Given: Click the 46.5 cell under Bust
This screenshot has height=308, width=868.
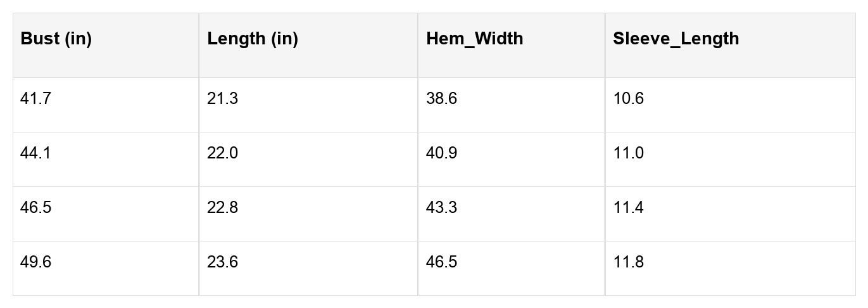Looking at the screenshot, I should pos(35,208).
